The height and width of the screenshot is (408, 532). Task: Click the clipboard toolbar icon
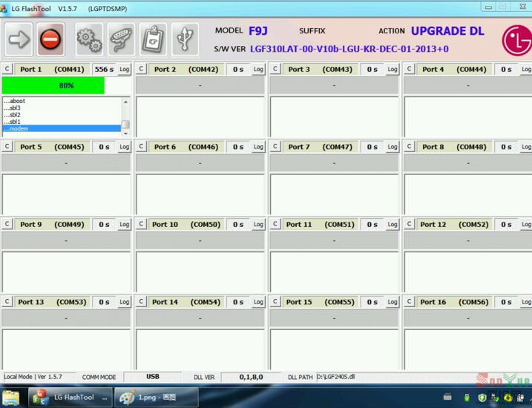coord(153,39)
